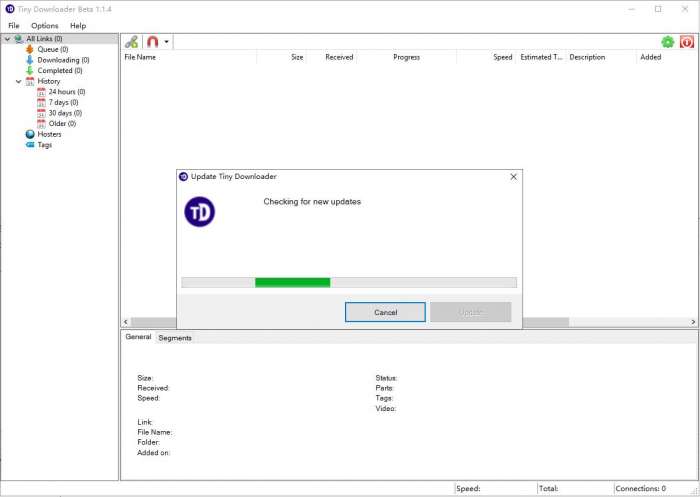Select 30 days (0) history entry
700x497 pixels.
click(x=65, y=113)
